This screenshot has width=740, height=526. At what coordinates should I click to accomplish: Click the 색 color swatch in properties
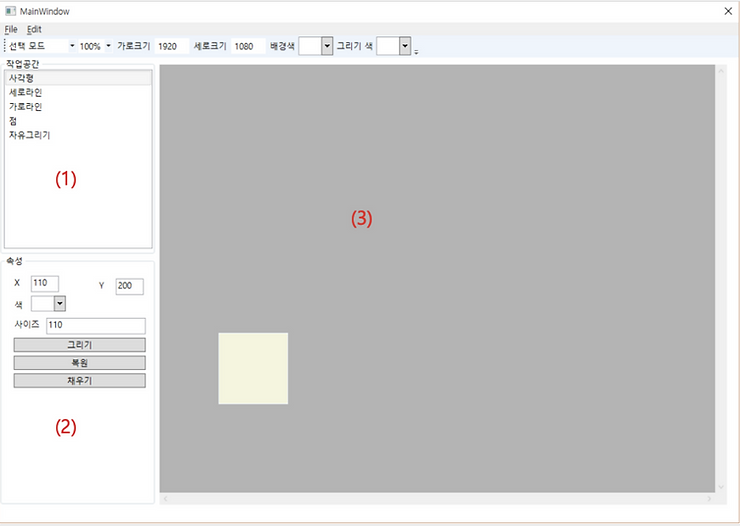[43, 304]
